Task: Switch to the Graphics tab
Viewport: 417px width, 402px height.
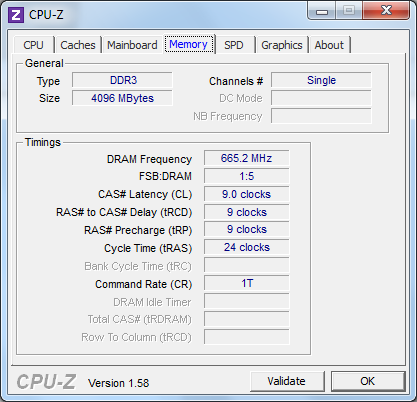Action: pos(282,45)
